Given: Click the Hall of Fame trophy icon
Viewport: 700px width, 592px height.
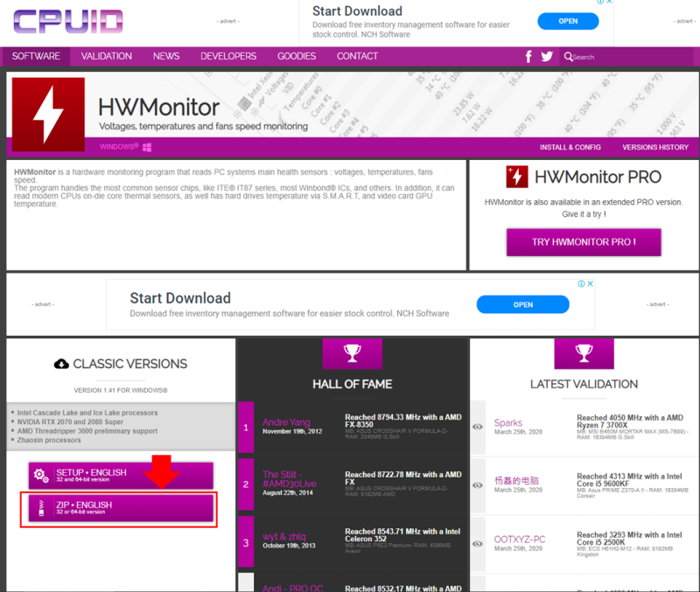Looking at the screenshot, I should pyautogui.click(x=353, y=353).
